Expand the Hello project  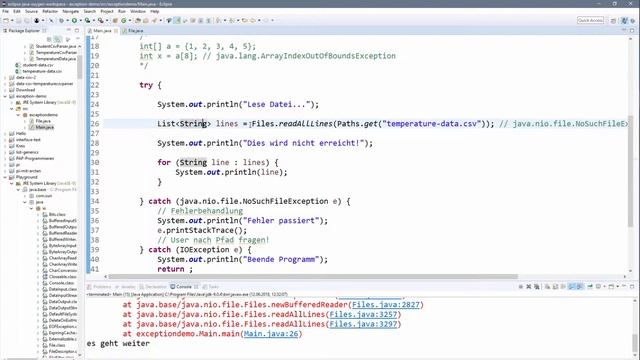[5, 133]
